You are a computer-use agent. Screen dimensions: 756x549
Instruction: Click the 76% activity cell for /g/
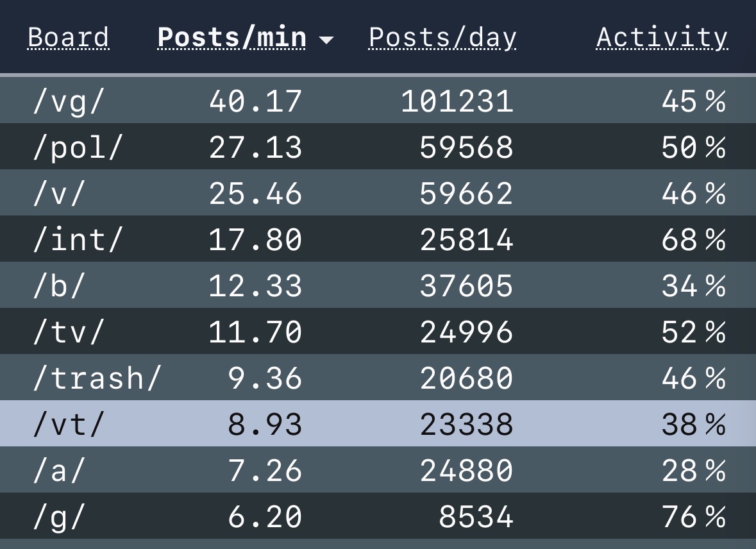click(693, 517)
